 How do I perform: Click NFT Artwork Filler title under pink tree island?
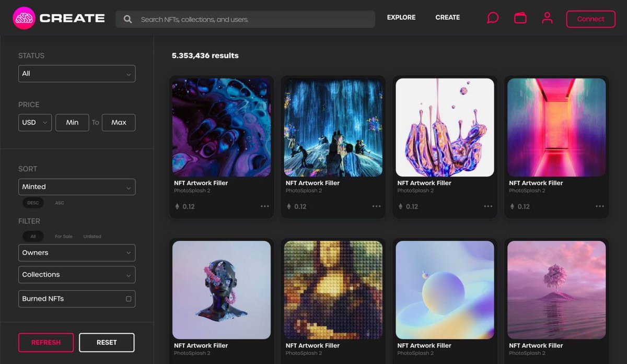pos(537,345)
